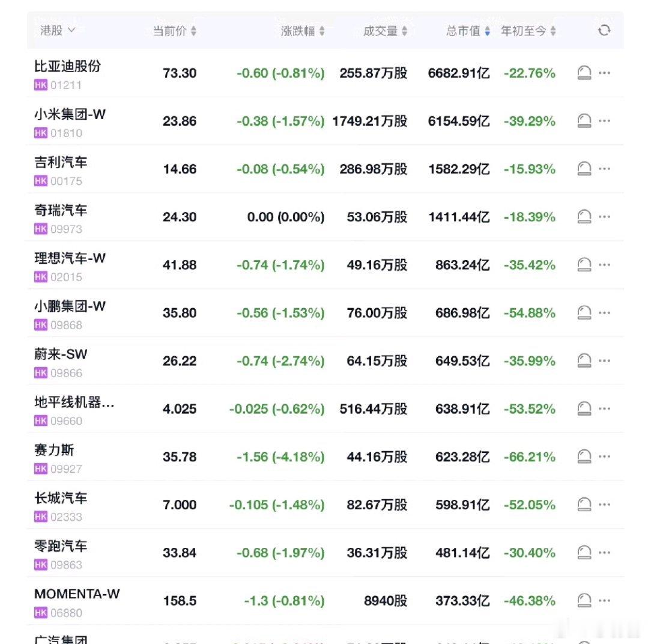Viewport: 648px width, 644px height.
Task: Click volume 8940股
Action: click(x=386, y=601)
